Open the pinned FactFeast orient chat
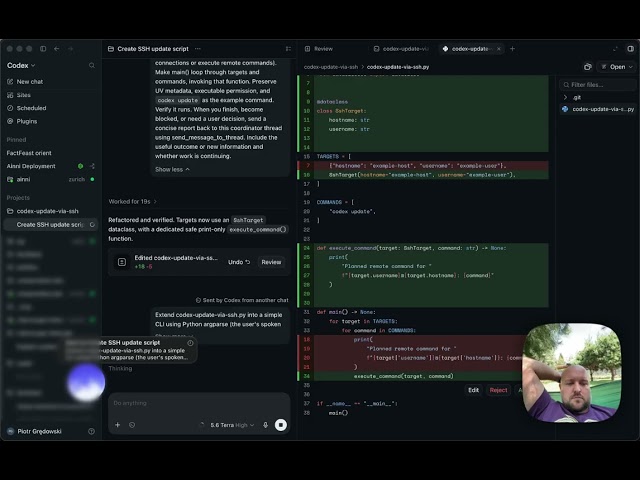This screenshot has height=480, width=640. pyautogui.click(x=29, y=153)
